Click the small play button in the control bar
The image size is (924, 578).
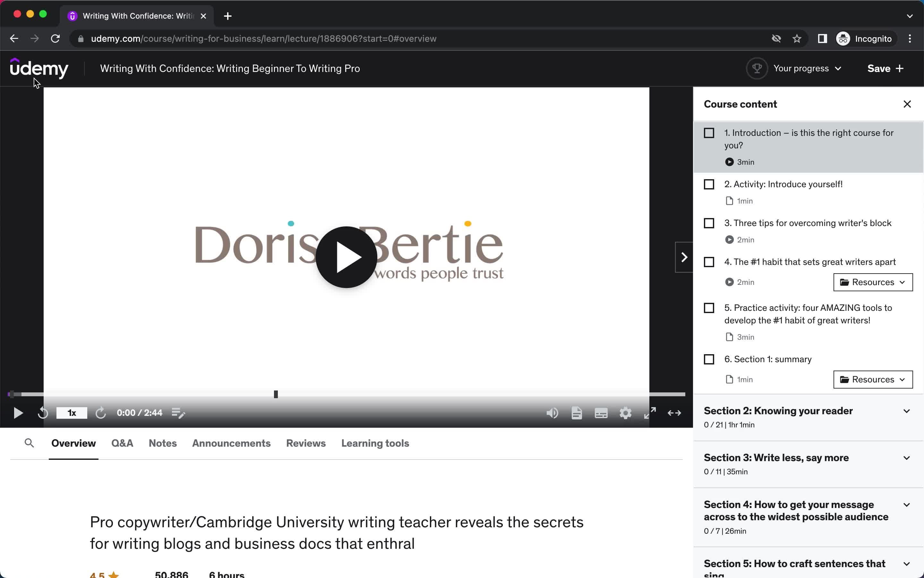18,413
